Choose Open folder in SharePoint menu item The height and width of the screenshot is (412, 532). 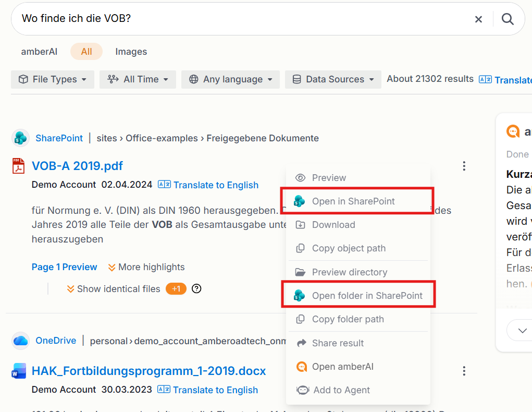click(x=358, y=296)
